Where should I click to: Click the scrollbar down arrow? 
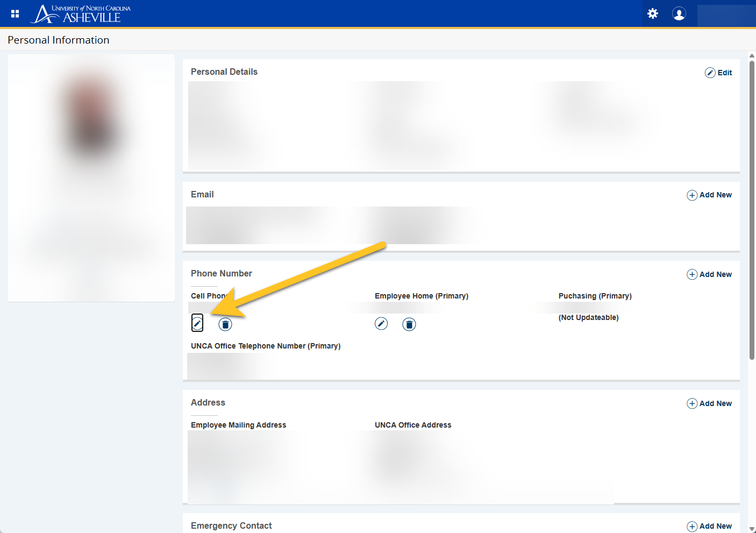click(x=752, y=529)
